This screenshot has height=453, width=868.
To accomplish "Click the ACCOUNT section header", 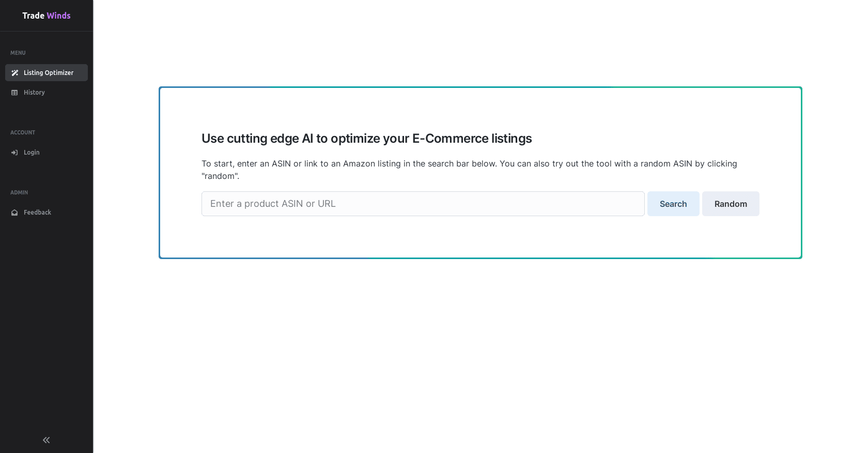I will [23, 132].
